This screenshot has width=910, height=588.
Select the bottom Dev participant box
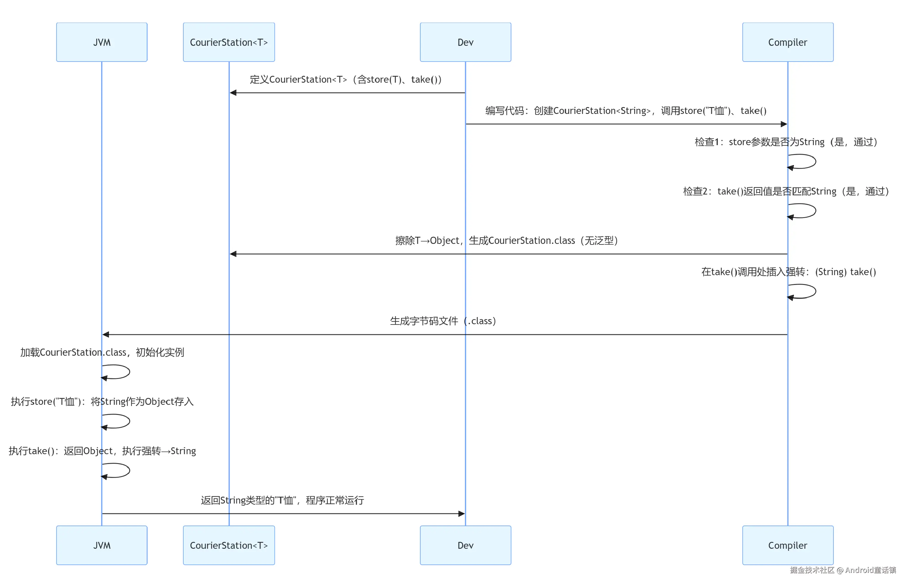coord(465,545)
